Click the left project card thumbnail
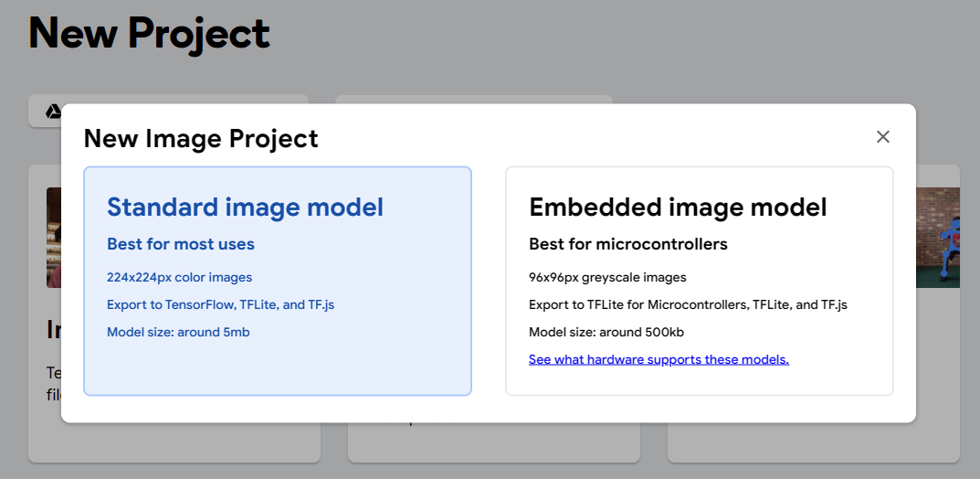 pos(53,238)
